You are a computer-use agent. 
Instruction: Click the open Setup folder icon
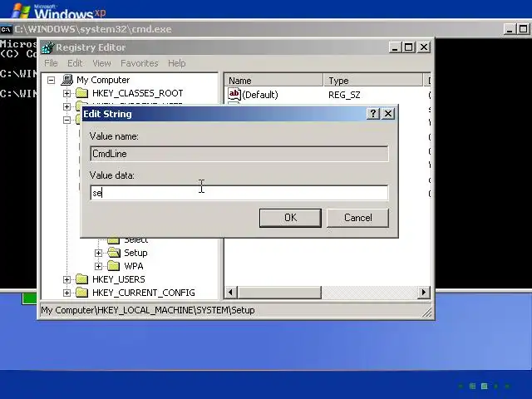114,253
